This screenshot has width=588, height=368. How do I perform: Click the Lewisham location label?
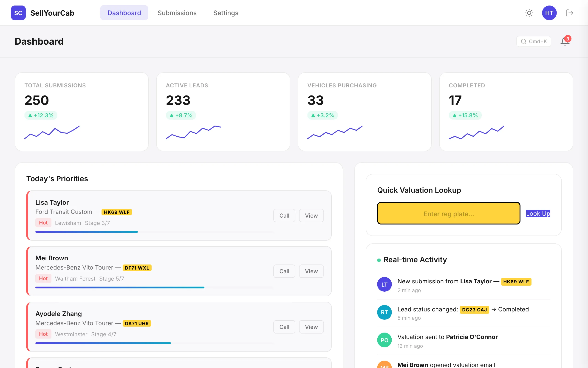tap(68, 223)
